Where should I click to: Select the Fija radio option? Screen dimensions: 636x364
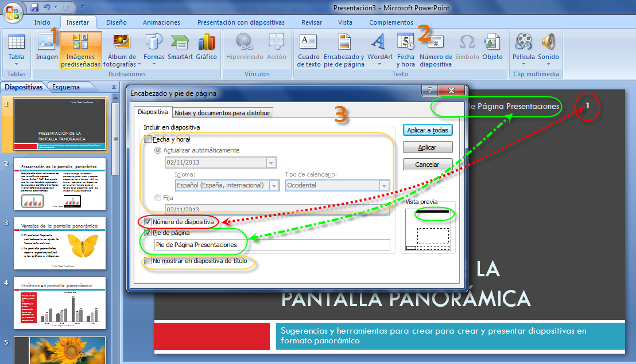[x=158, y=198]
